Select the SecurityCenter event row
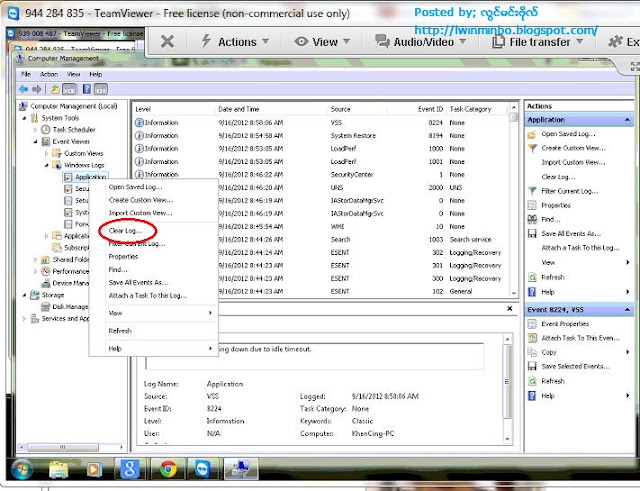640x491 pixels. [x=321, y=175]
